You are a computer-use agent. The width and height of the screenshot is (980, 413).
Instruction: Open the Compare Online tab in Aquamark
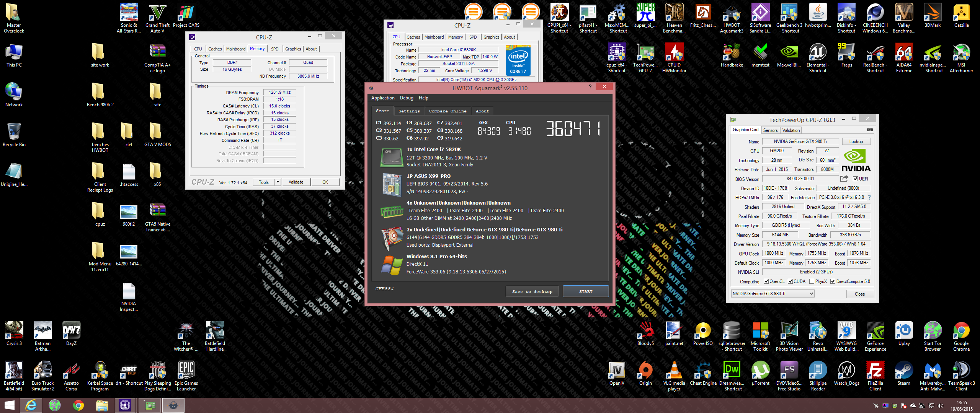tap(448, 111)
